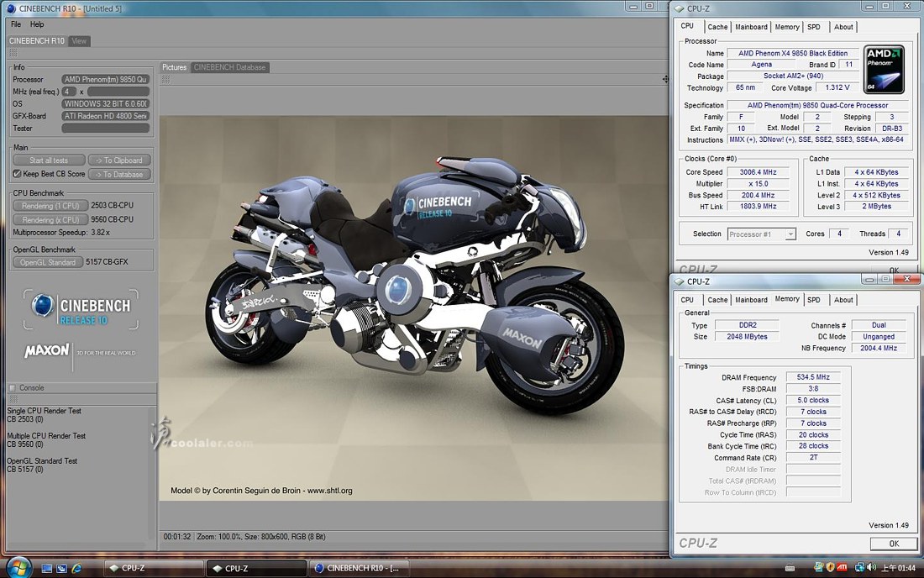
Task: Open About tab in lower CPU-Z window
Action: tap(843, 300)
